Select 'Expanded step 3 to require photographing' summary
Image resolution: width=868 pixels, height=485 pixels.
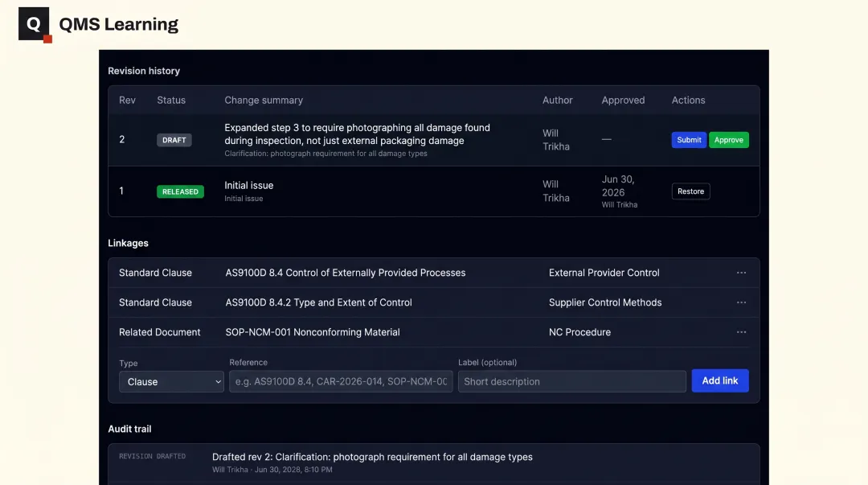(x=357, y=134)
